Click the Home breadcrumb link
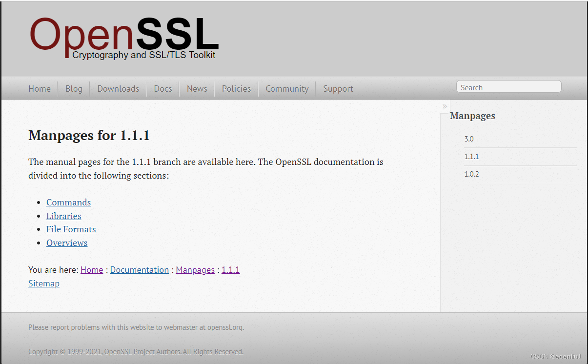Screen dimensions: 588x364 pos(92,270)
